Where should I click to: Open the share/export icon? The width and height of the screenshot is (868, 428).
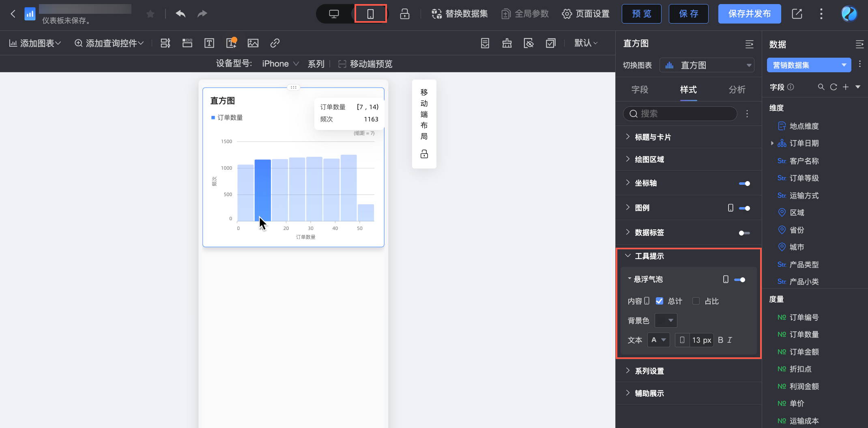point(797,14)
